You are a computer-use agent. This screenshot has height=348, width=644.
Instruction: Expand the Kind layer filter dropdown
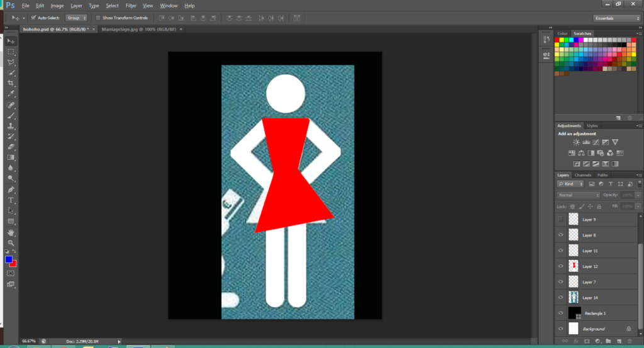click(x=572, y=184)
